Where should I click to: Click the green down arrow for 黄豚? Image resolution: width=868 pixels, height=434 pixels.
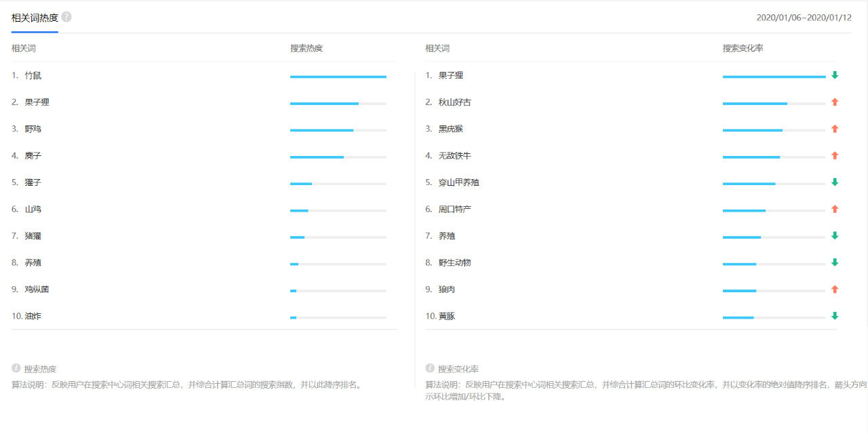pos(835,316)
